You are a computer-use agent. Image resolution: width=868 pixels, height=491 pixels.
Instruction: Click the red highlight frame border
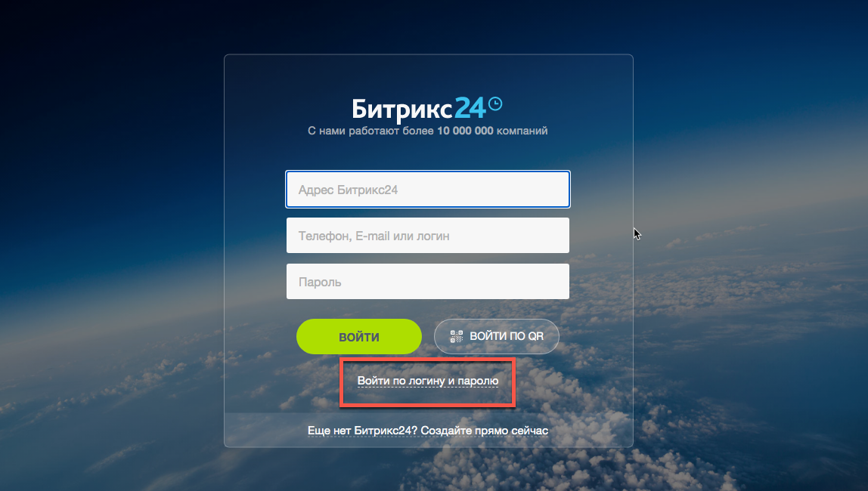427,360
